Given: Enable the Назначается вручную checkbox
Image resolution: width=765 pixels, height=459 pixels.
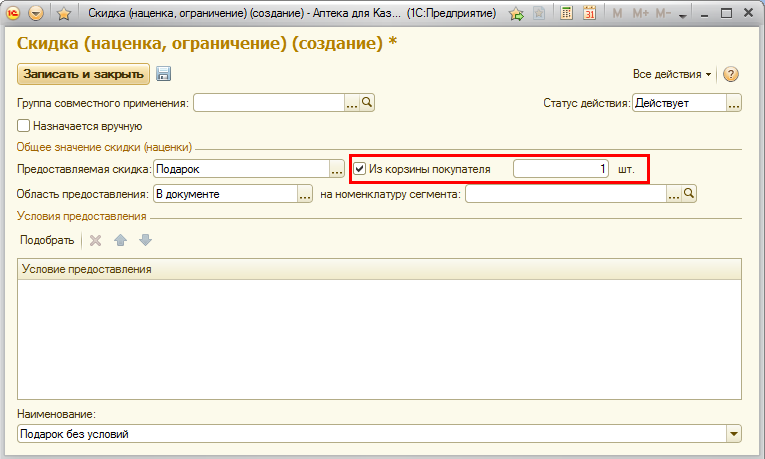Looking at the screenshot, I should [24, 126].
